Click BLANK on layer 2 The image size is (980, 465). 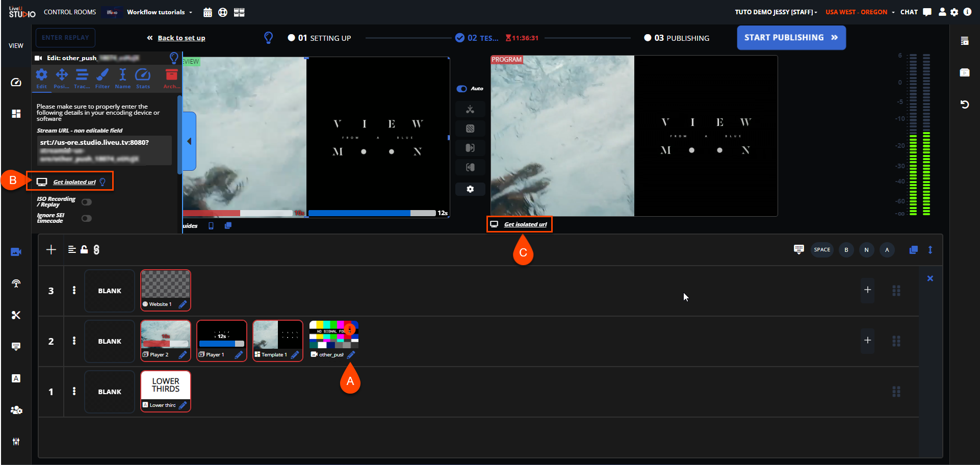[110, 341]
